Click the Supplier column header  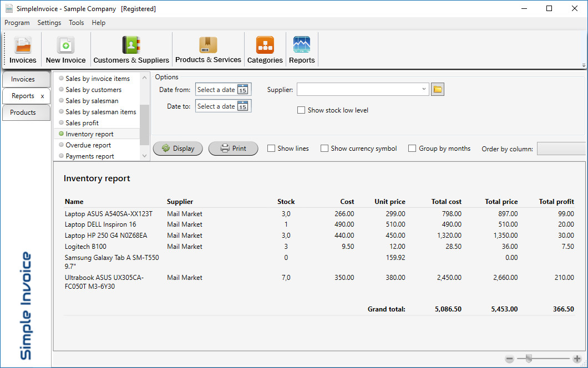tap(180, 202)
